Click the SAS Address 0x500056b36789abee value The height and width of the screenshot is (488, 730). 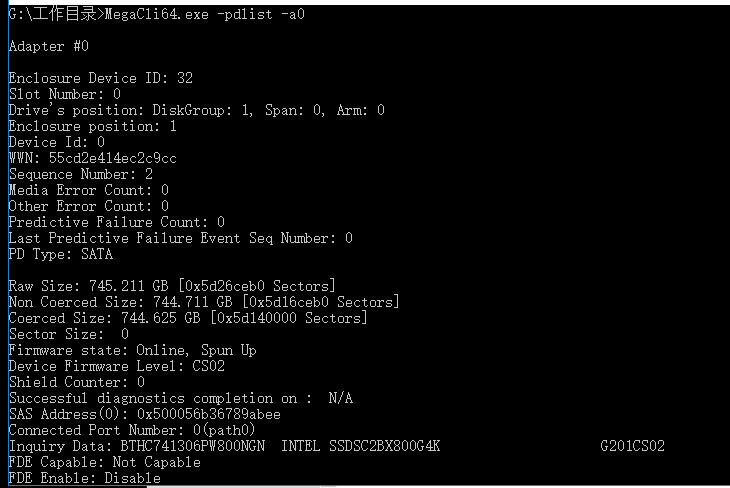point(209,414)
